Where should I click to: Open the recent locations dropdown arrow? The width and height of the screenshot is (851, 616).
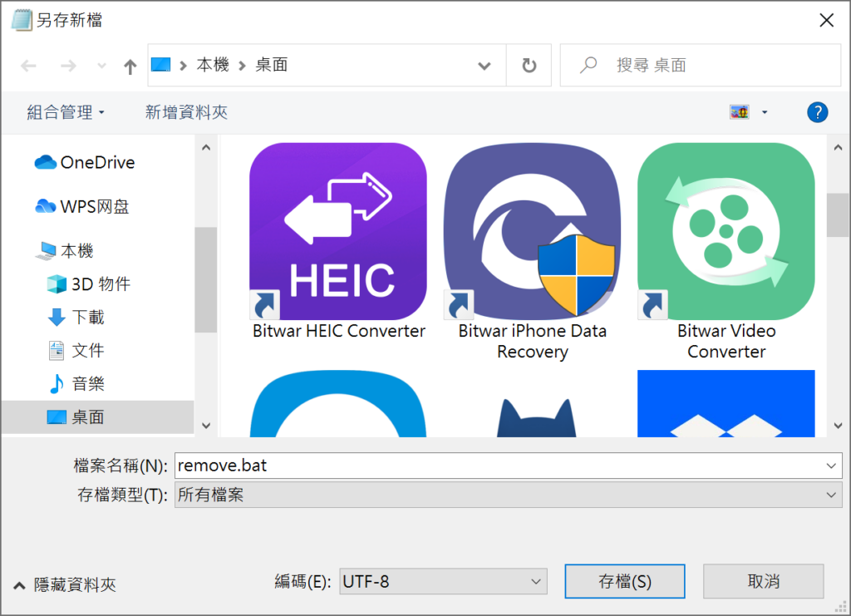point(101,67)
